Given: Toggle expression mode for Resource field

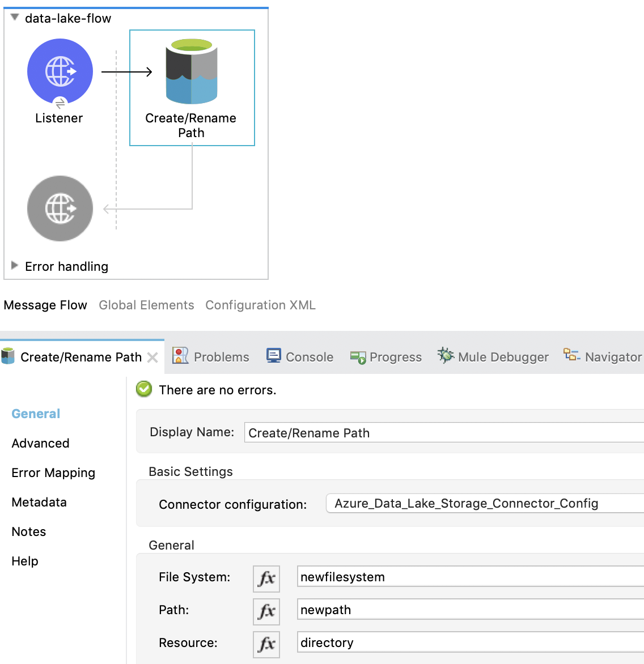Looking at the screenshot, I should point(266,644).
